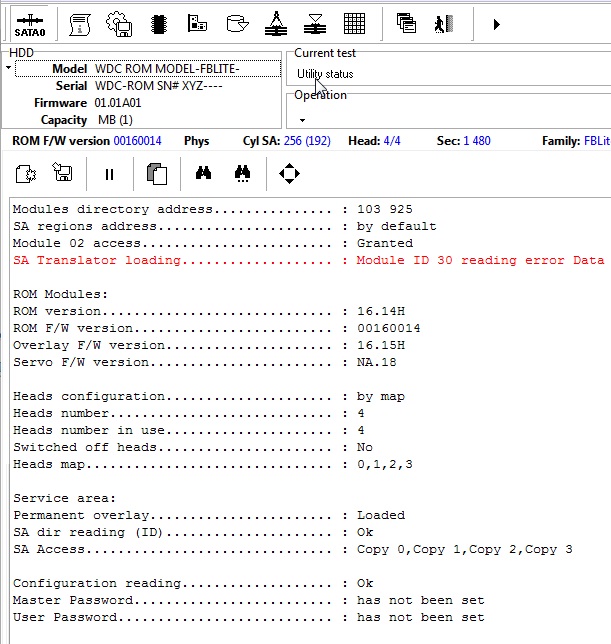Click the stacked windows icon
The height and width of the screenshot is (644, 611).
click(406, 23)
